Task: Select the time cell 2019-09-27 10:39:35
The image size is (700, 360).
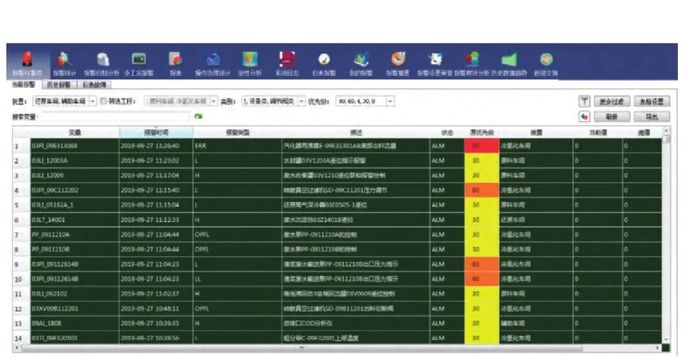Action: pyautogui.click(x=156, y=323)
